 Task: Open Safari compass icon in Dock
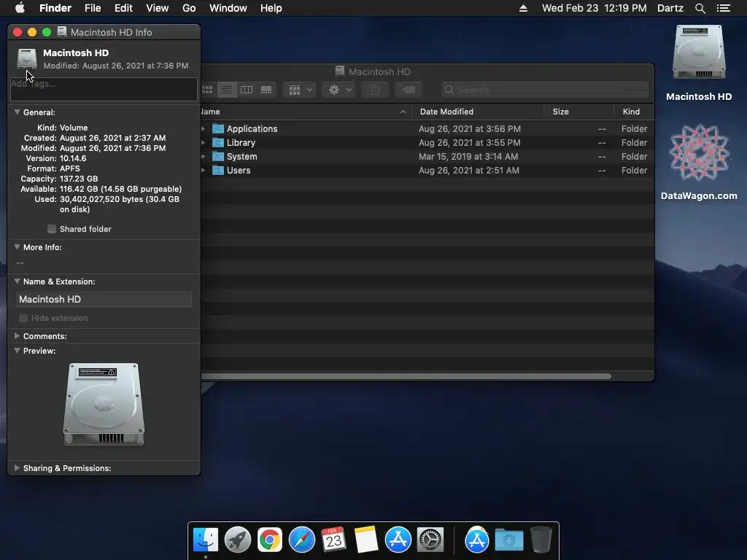301,540
